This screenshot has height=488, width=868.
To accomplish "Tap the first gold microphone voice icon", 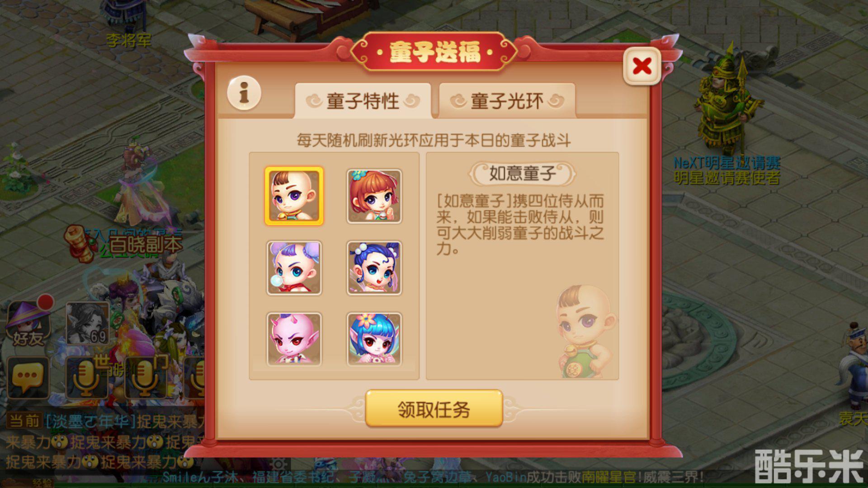I will tap(86, 377).
